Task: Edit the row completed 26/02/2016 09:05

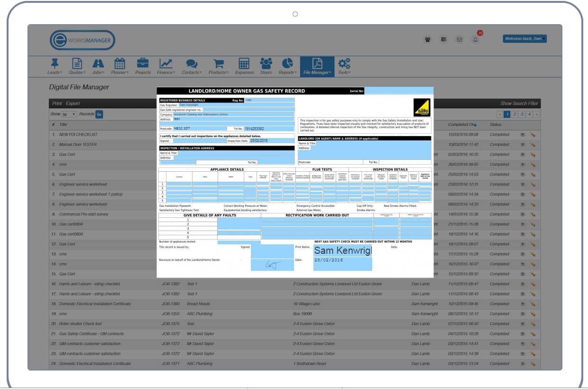Action: pyautogui.click(x=533, y=164)
